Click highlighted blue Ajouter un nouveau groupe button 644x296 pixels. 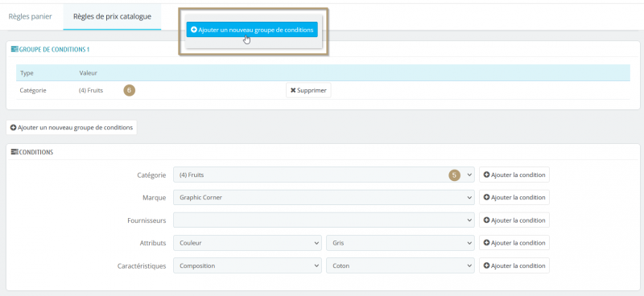252,30
